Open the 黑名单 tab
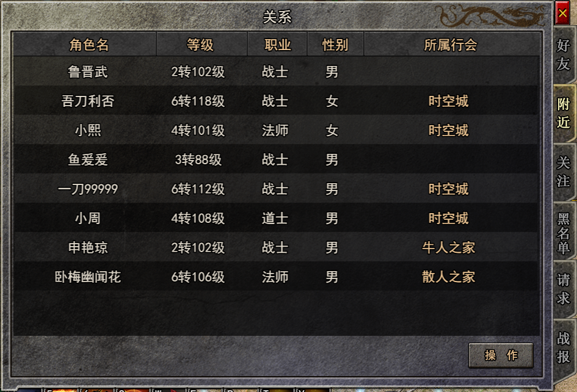577x392 pixels. (564, 233)
